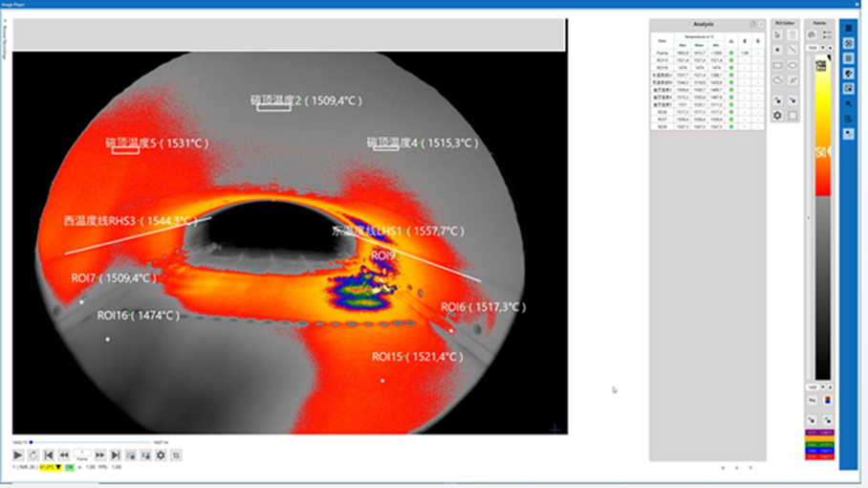Select the text annotation ROI tool
The width and height of the screenshot is (868, 488).
(792, 80)
